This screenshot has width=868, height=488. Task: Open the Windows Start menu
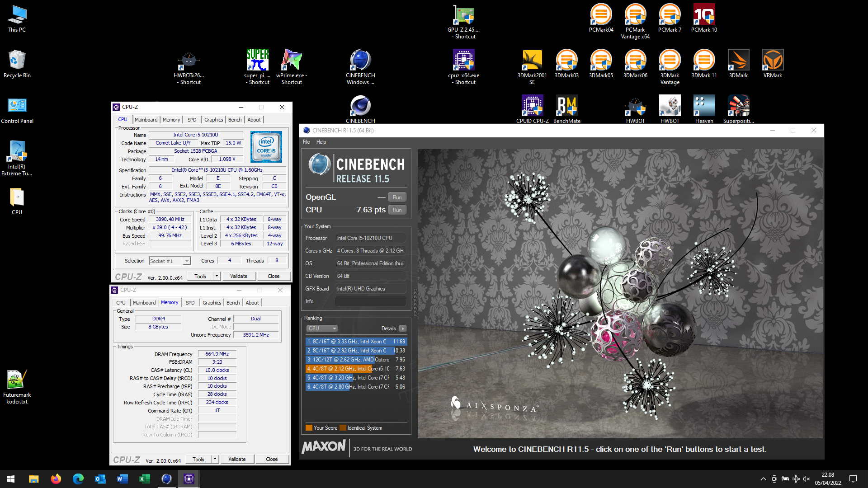(11, 479)
